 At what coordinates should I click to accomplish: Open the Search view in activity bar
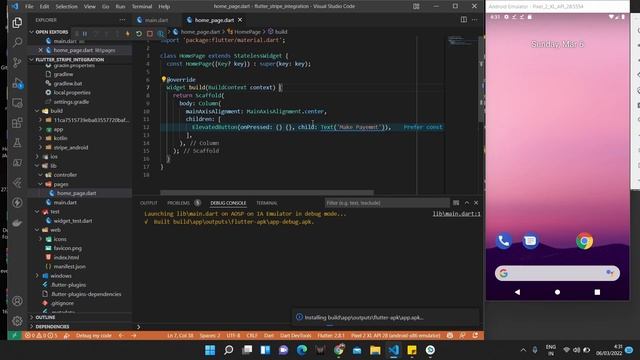[17, 42]
